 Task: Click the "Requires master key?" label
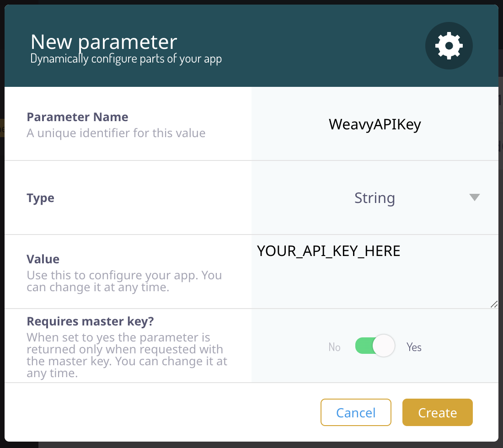pyautogui.click(x=90, y=321)
